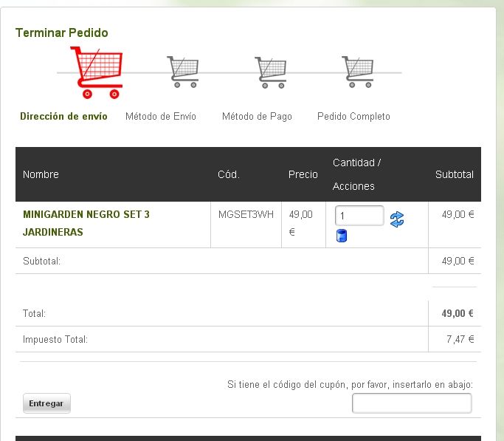504x441 pixels.
Task: Select the Método de Envío step label
Action: click(161, 116)
